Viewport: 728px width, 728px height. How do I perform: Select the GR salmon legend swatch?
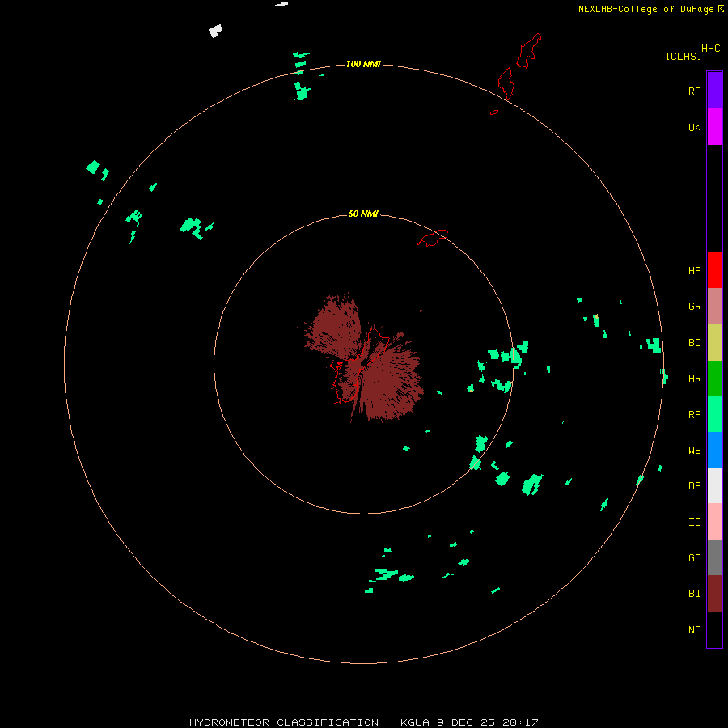[x=714, y=307]
